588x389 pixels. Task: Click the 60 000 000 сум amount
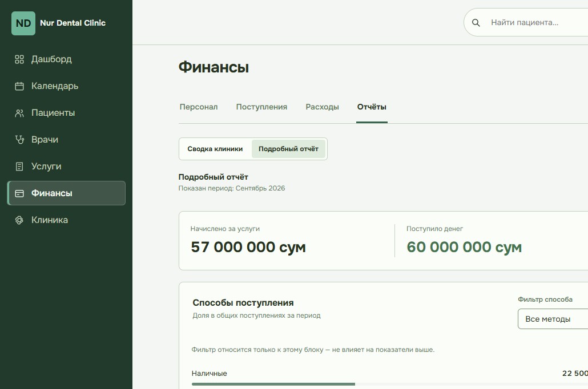[464, 247]
